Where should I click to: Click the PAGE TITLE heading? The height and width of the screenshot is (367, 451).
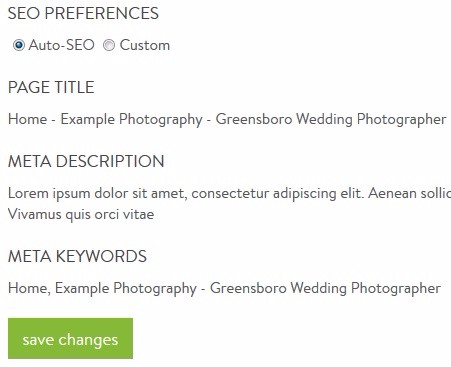point(51,87)
